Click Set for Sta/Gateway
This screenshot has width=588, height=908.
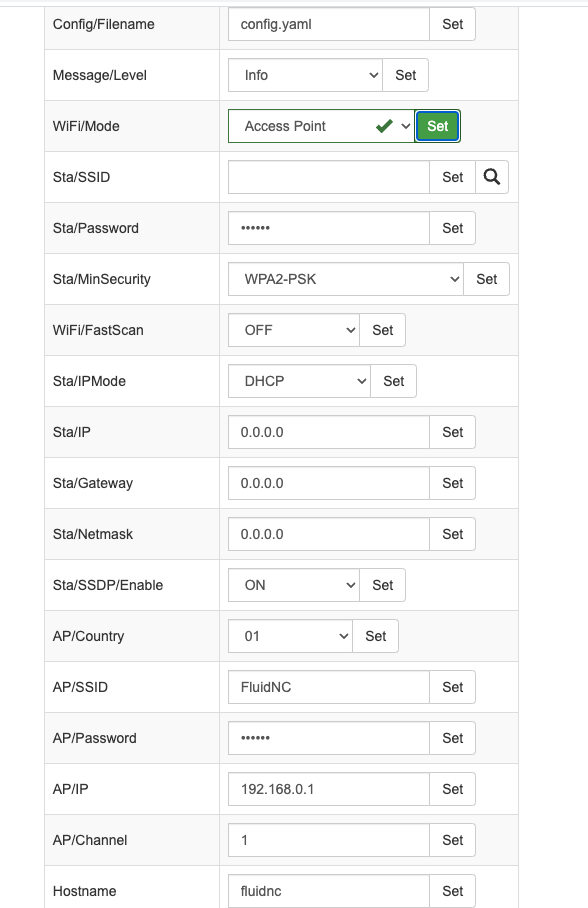pos(452,483)
